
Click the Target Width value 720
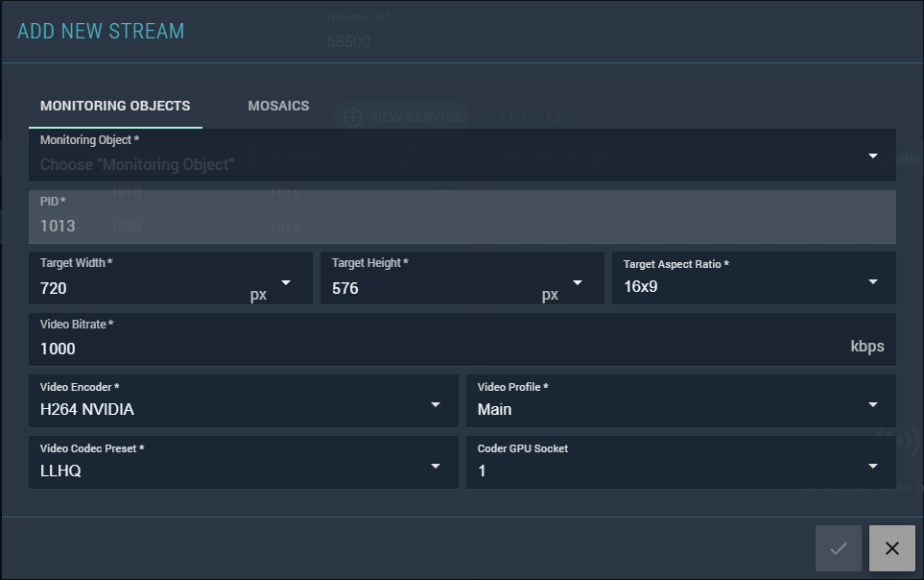point(54,288)
